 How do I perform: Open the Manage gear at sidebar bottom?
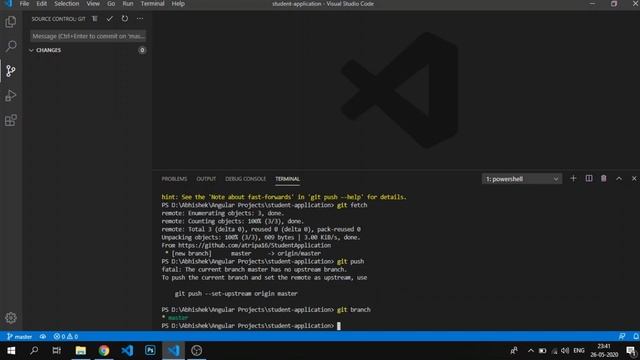(x=11, y=318)
